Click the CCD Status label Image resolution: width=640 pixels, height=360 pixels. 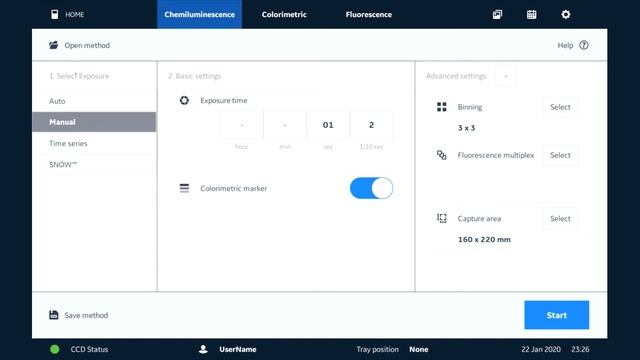pyautogui.click(x=89, y=349)
